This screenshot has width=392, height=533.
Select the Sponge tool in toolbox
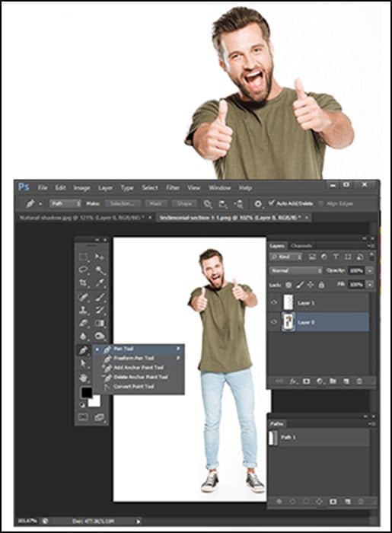click(100, 337)
